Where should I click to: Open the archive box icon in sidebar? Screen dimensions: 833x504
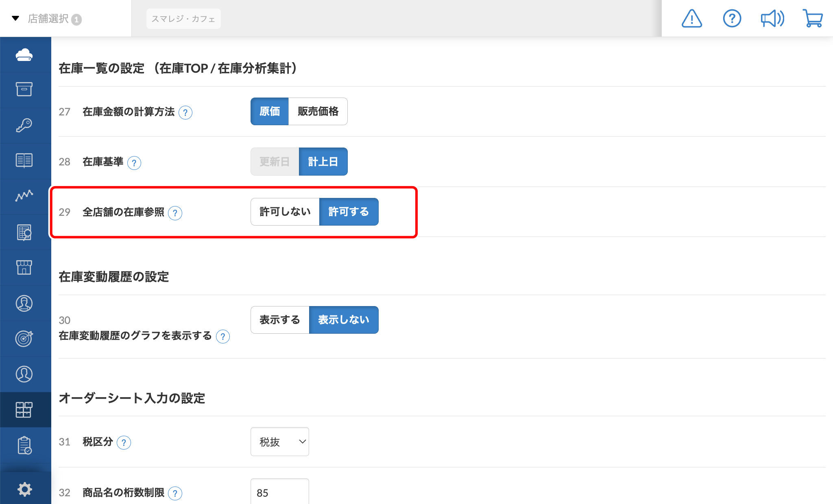pos(24,89)
